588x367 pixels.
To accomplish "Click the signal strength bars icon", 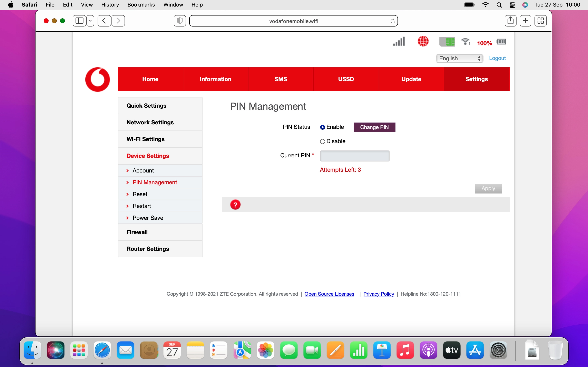I will [x=399, y=42].
